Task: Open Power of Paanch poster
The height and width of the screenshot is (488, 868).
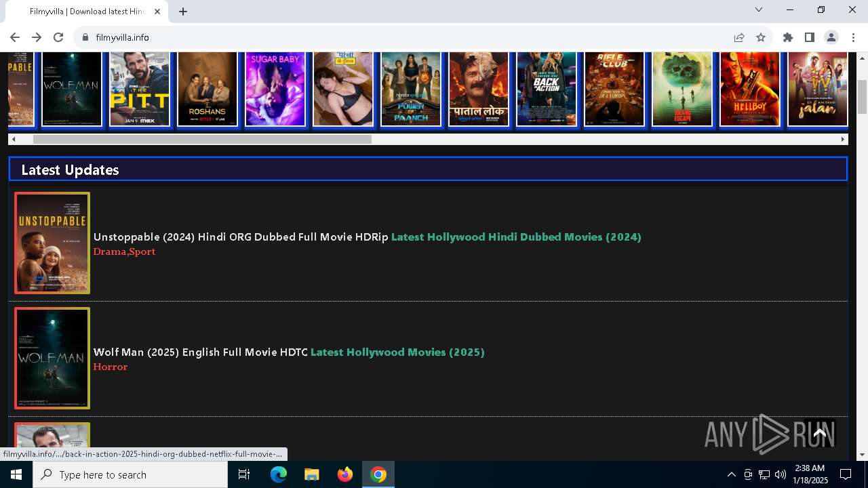Action: (x=410, y=89)
